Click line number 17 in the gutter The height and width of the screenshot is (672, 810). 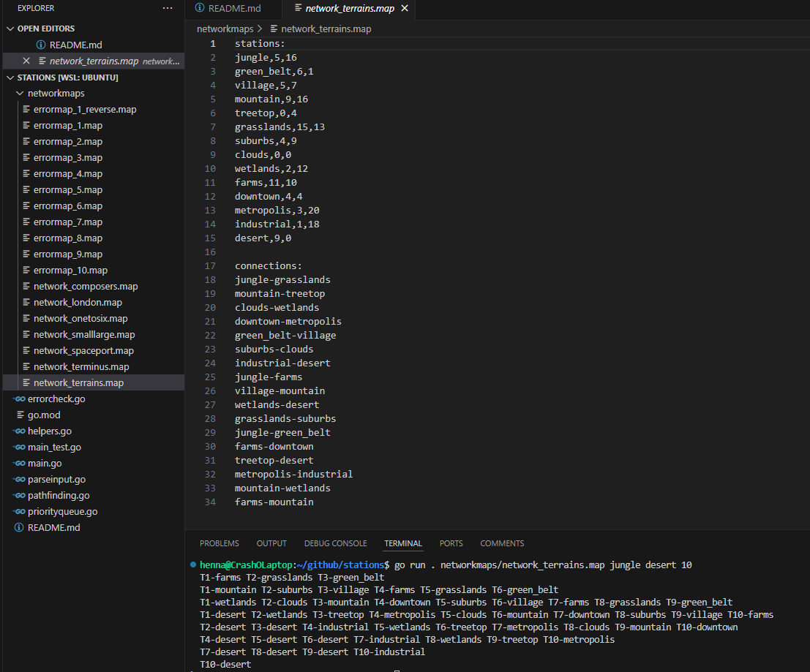click(210, 266)
